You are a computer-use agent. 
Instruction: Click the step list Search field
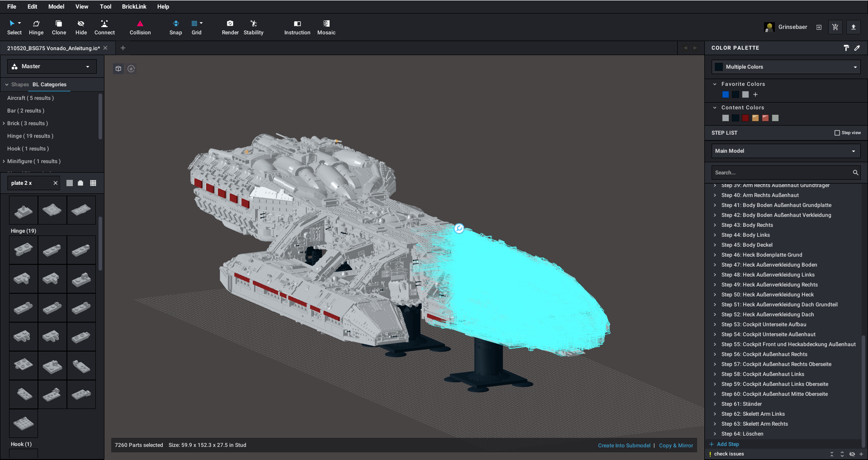coord(781,173)
